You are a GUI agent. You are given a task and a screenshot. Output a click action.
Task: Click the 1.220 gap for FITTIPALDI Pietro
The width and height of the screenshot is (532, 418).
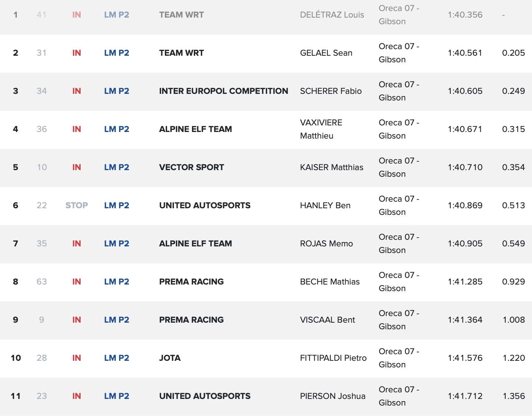(514, 358)
